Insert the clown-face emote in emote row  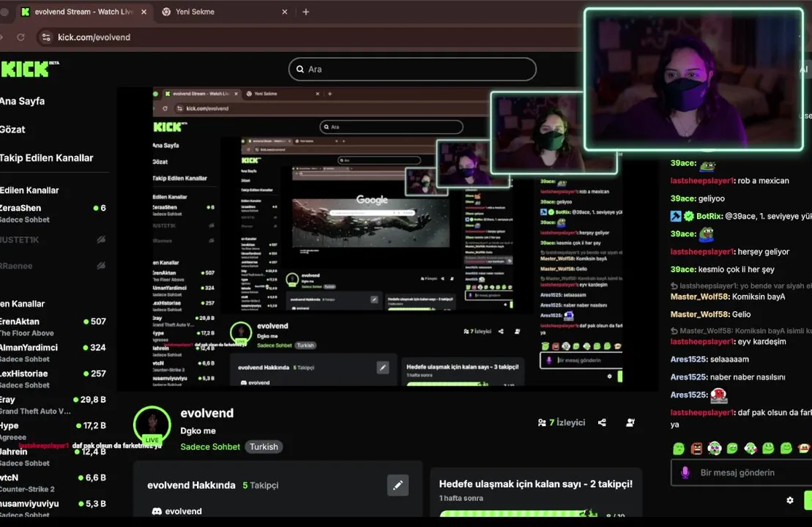click(715, 448)
